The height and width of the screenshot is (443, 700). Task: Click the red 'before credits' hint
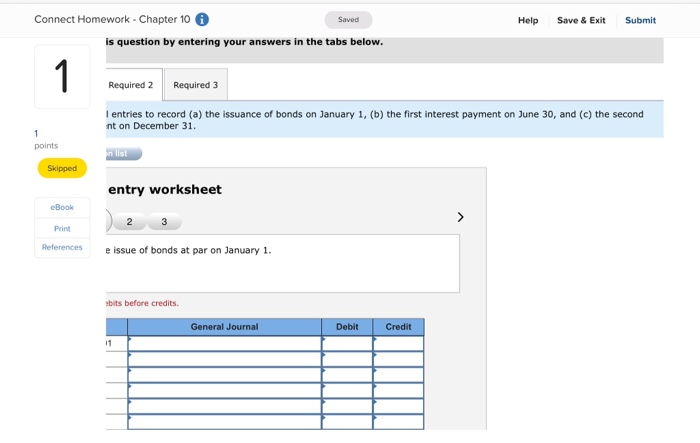[142, 303]
